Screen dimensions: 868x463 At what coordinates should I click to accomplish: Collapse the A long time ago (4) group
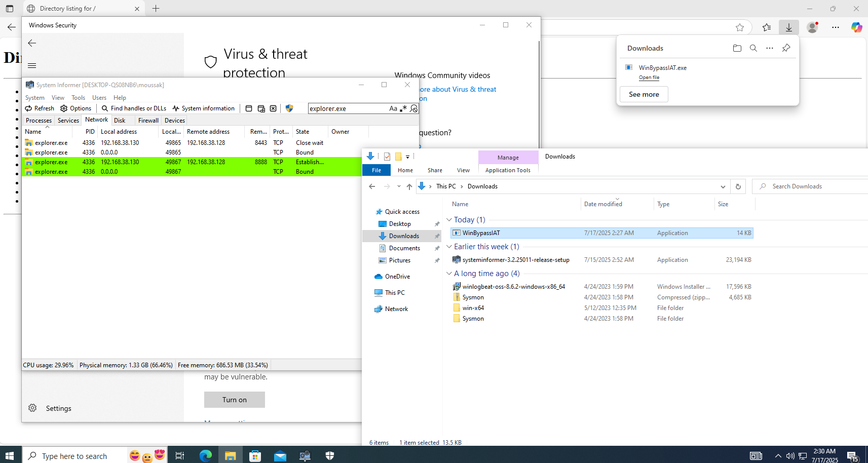click(449, 274)
